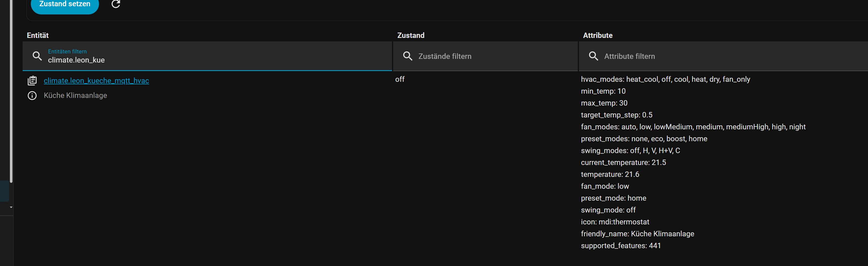
Task: Open entity info via the info icon
Action: click(x=32, y=95)
